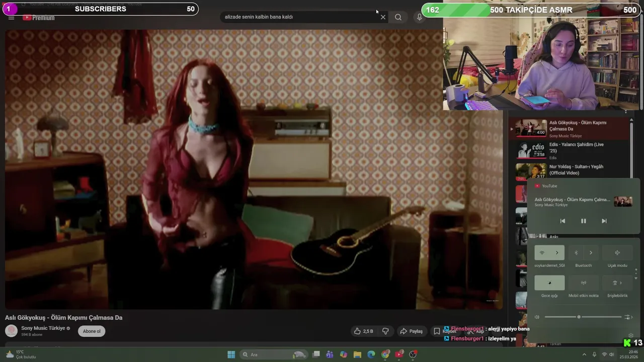Screen dimensions: 644x362
Task: Click the tray microphone icon
Action: tap(594, 354)
